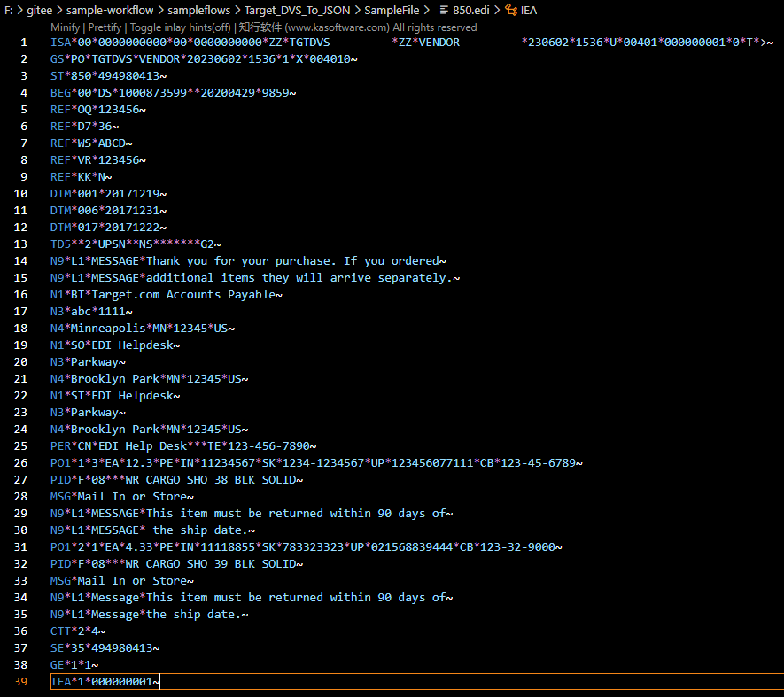This screenshot has height=697, width=784.
Task: Click the 'REF*KK*N~' line
Action: (81, 177)
